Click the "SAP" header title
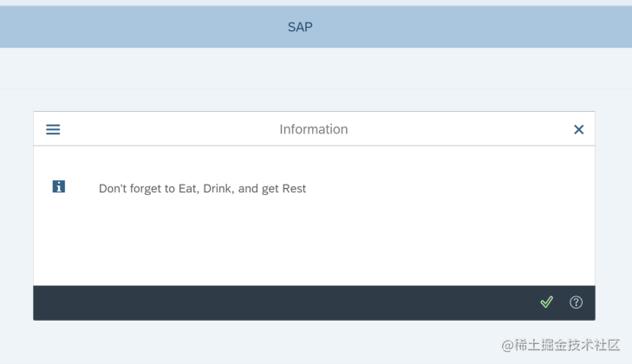 coord(300,27)
